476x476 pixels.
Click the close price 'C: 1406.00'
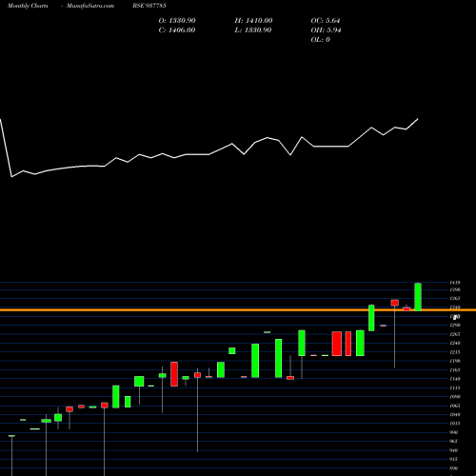177,30
